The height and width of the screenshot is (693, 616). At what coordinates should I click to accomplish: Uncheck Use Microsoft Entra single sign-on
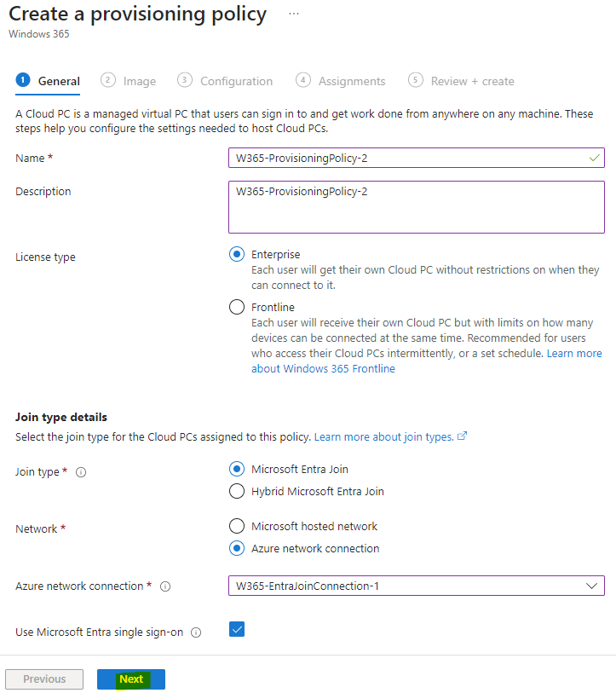pyautogui.click(x=237, y=629)
